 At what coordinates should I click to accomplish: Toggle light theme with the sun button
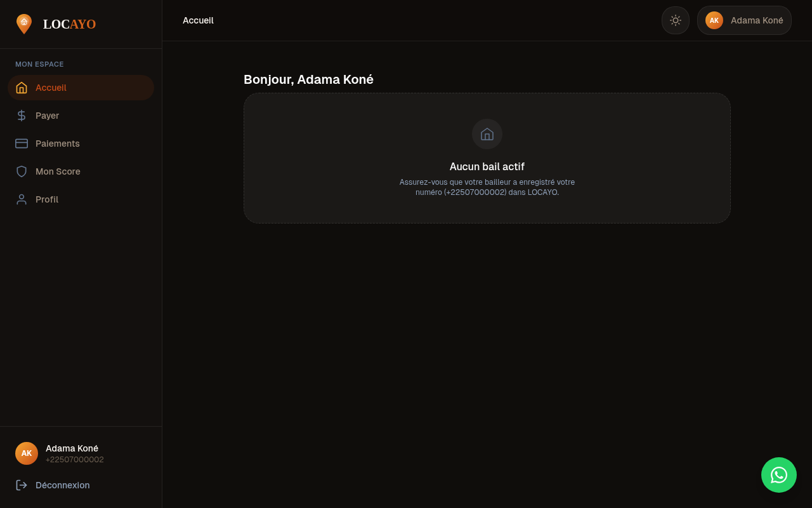675,20
